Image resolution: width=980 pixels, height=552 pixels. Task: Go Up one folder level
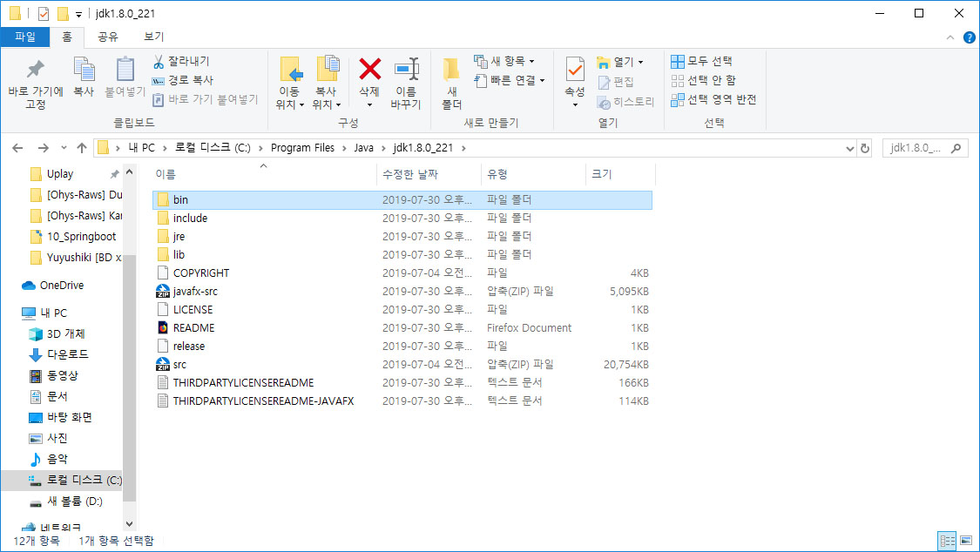82,148
